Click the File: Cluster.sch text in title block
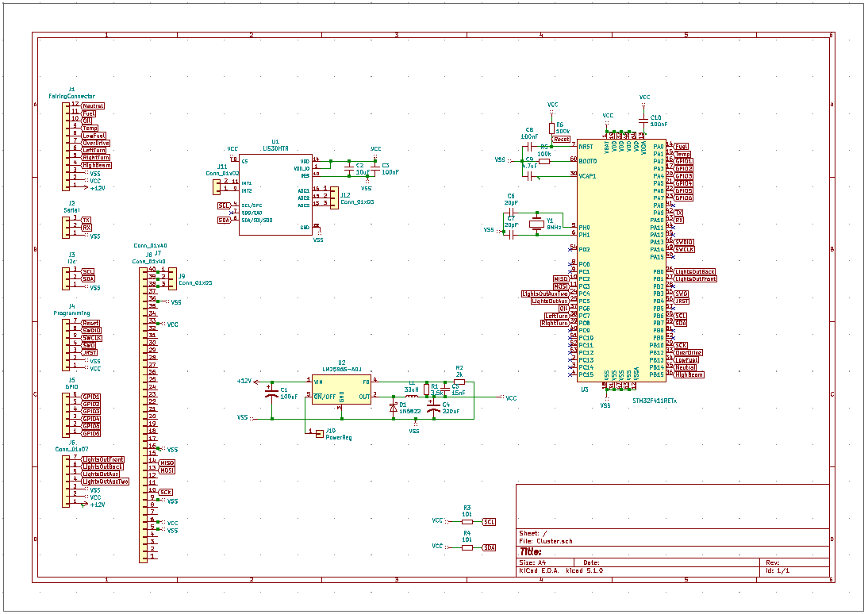Image resolution: width=868 pixels, height=614 pixels. pyautogui.click(x=545, y=542)
